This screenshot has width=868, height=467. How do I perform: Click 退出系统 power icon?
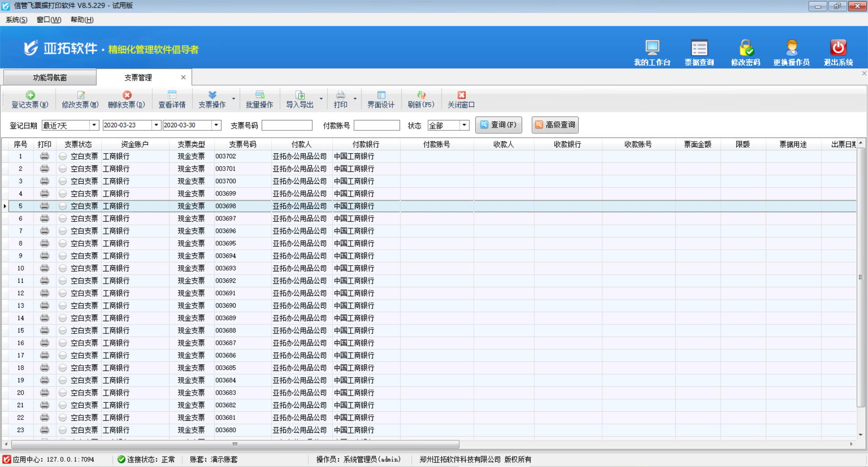click(838, 53)
